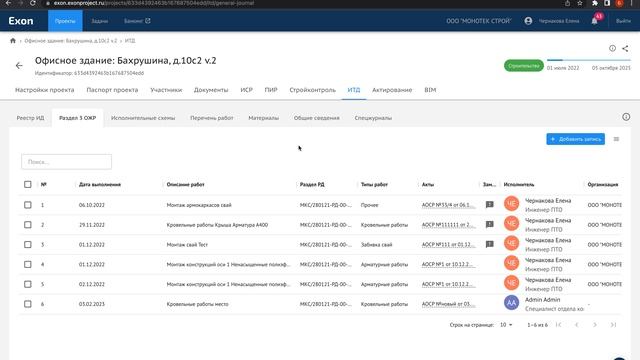Go to last page pagination icon
This screenshot has height=360, width=640.
pos(613,324)
